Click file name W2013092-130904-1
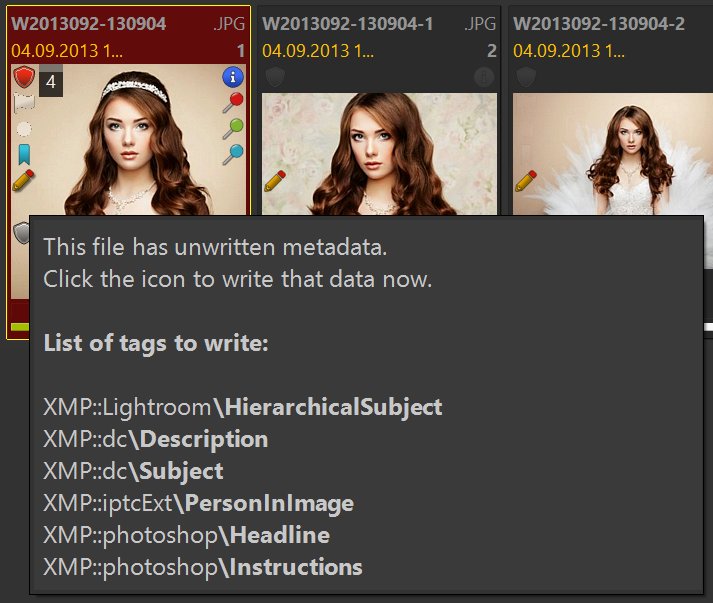Image resolution: width=713 pixels, height=603 pixels. 347,24
